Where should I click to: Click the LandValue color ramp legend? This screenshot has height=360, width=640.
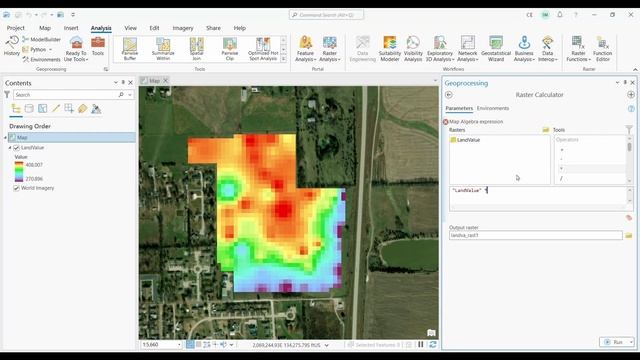(x=19, y=172)
